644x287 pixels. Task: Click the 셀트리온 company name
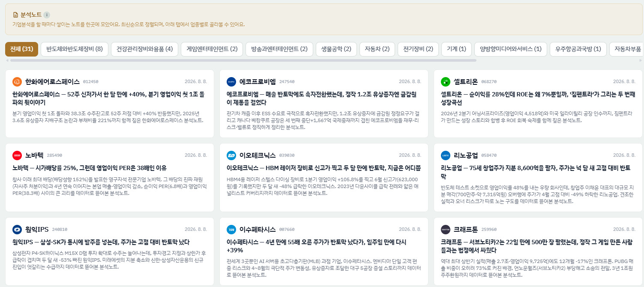(x=466, y=81)
